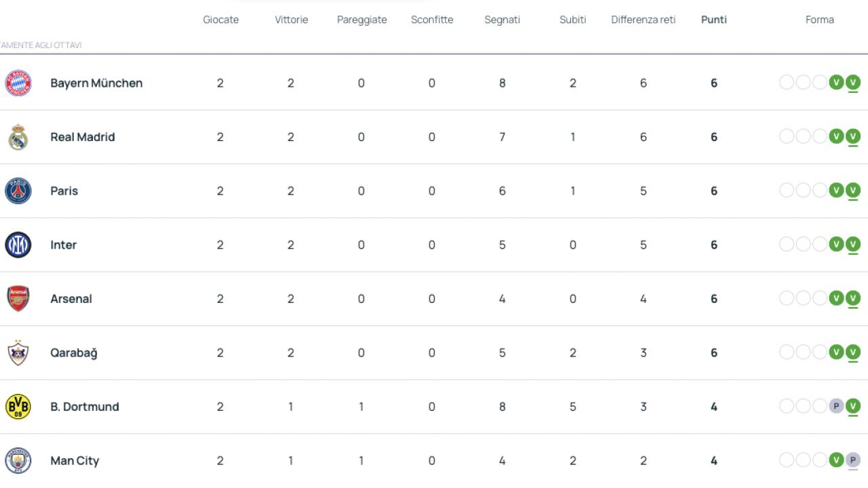Screen dimensions: 868x488
Task: Click the Sconfitte column header
Action: pyautogui.click(x=432, y=20)
